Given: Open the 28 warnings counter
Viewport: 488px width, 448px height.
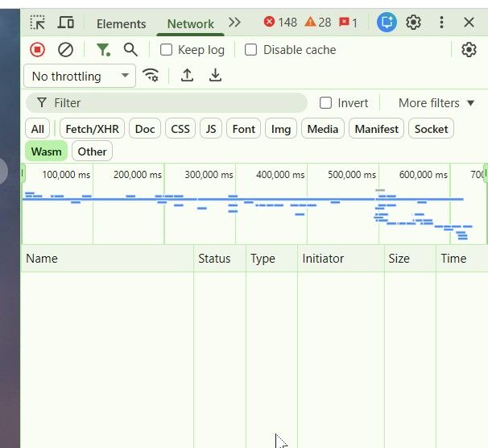Looking at the screenshot, I should click(318, 23).
